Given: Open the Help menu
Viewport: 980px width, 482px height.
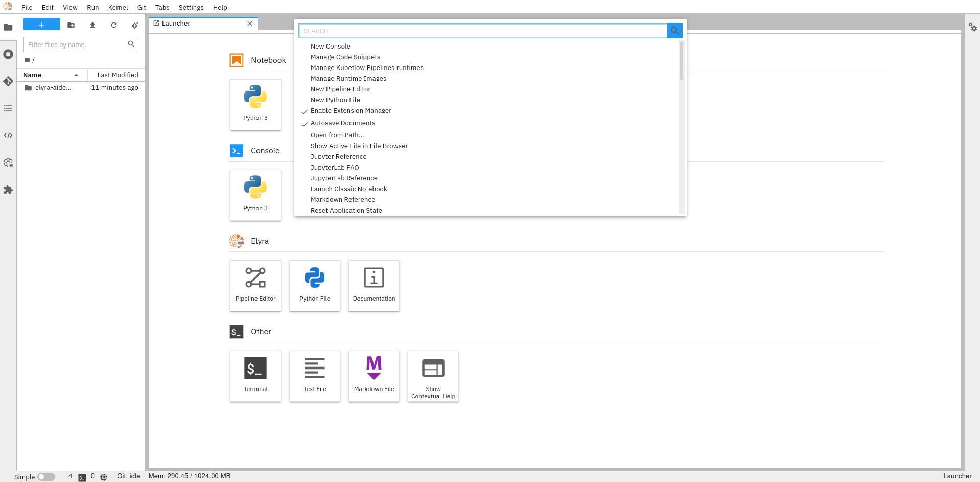Looking at the screenshot, I should click(220, 7).
